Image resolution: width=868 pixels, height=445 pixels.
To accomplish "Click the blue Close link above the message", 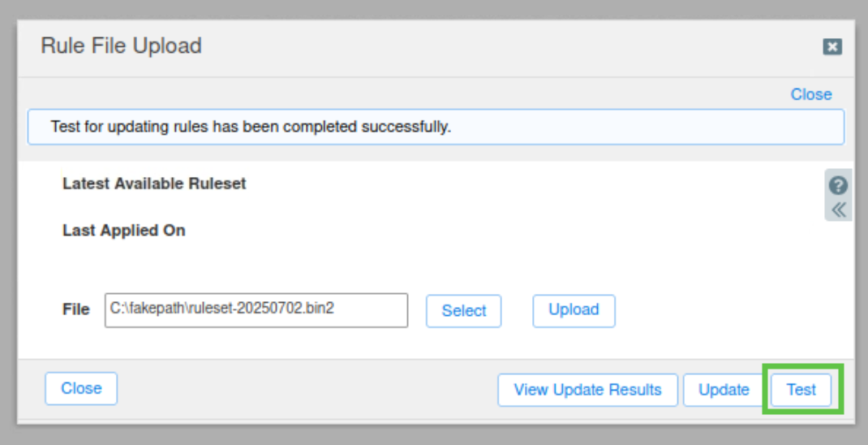I will 811,94.
